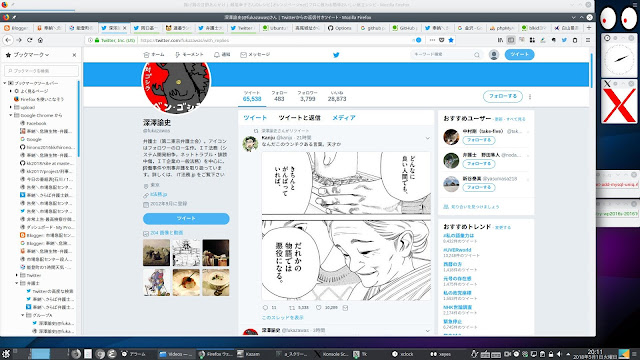Click the Firefox forward arrow button
640x360 pixels.
19,40
